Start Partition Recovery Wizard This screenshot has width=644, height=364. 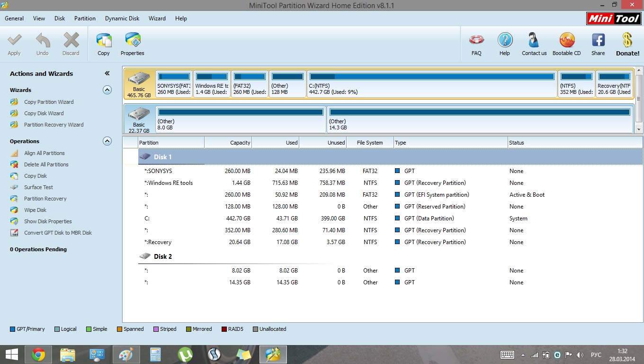[x=54, y=125]
